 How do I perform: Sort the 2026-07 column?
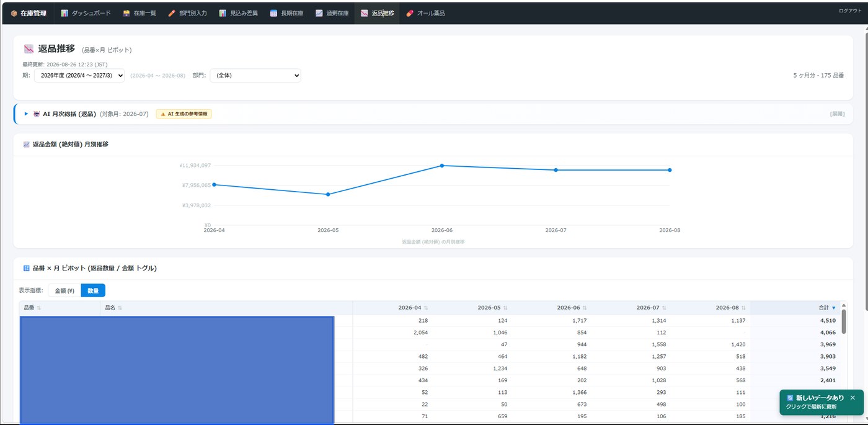point(664,308)
